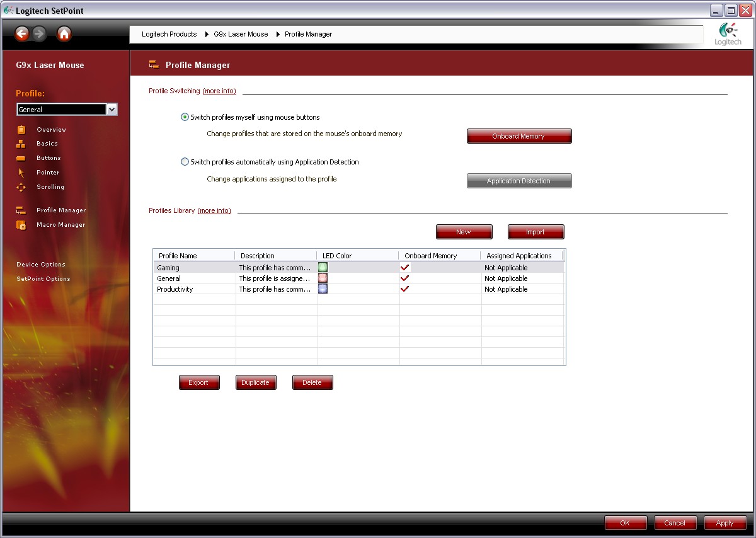Click the Pointer arrow sidebar icon
Viewport: 756px width, 538px height.
(21, 173)
